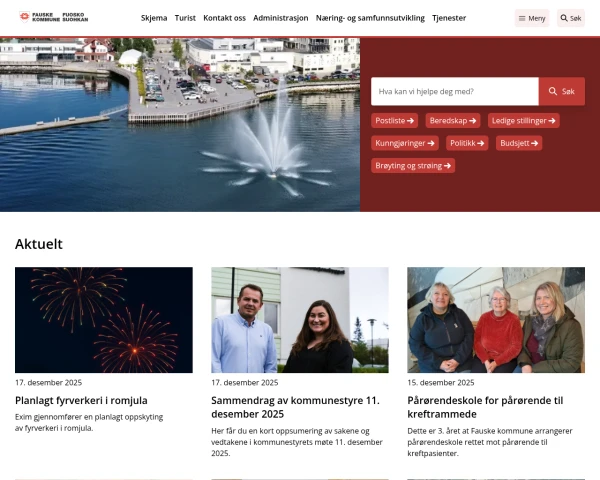Open the Brøyting og strøing shortcut
Viewport: 600px width, 480px height.
[413, 166]
